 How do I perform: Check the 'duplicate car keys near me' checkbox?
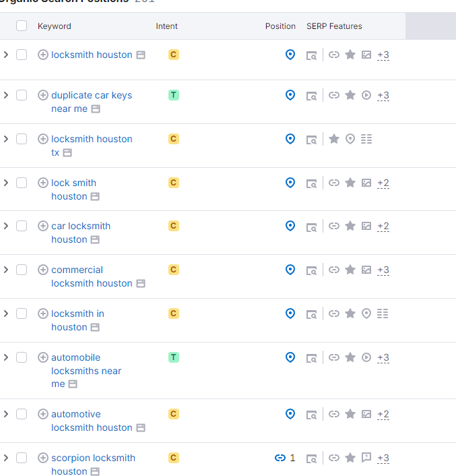(22, 95)
